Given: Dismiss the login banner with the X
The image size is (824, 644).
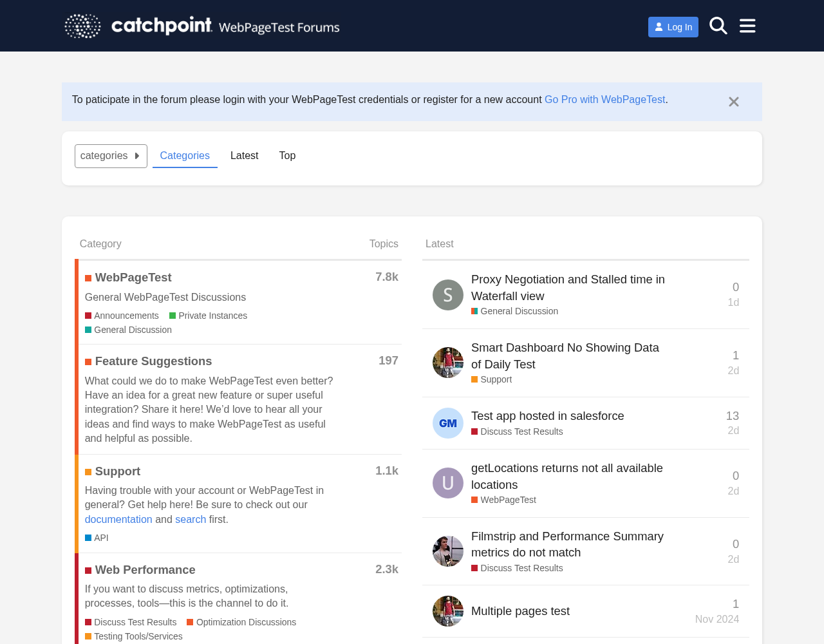Looking at the screenshot, I should click(734, 102).
